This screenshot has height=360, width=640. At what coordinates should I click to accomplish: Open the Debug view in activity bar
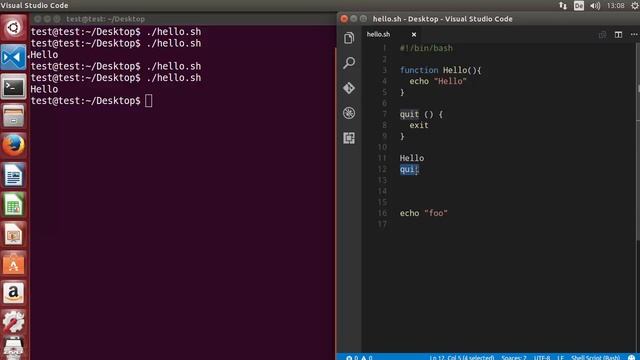tap(349, 113)
